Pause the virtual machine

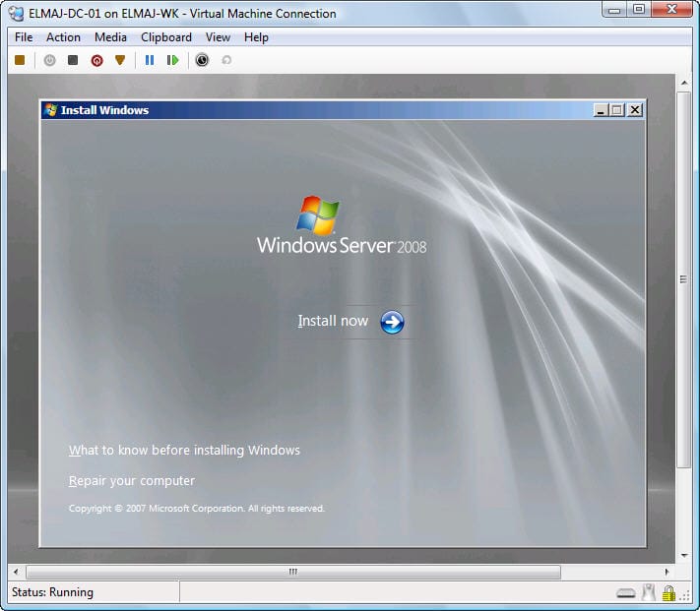(x=150, y=60)
